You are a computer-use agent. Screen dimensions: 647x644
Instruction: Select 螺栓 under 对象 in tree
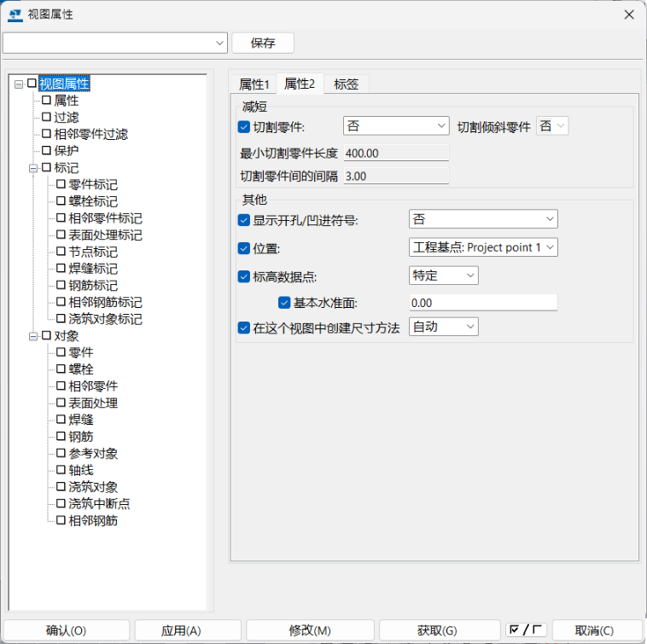click(x=81, y=369)
